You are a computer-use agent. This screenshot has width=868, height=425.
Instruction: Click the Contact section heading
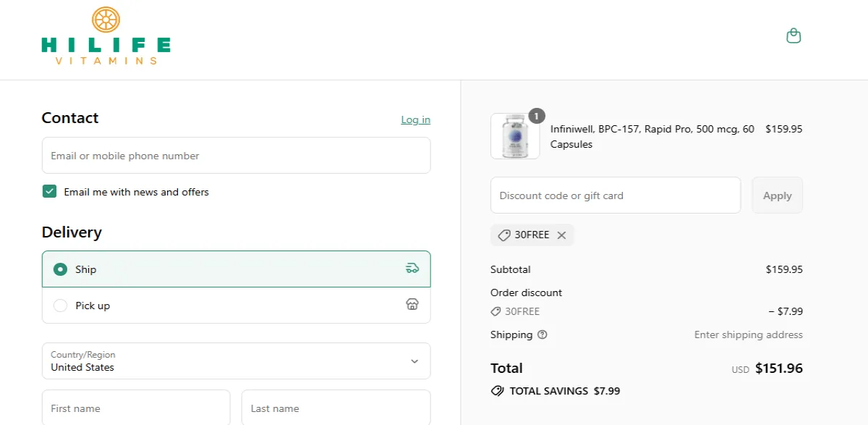point(69,117)
